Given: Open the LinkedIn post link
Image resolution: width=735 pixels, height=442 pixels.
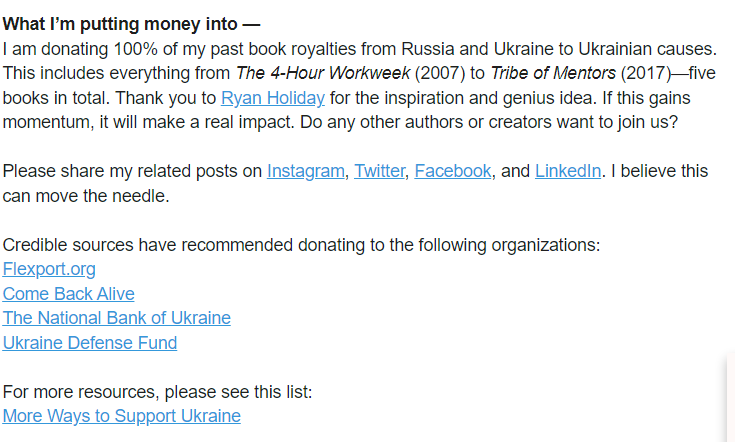Looking at the screenshot, I should [x=568, y=171].
